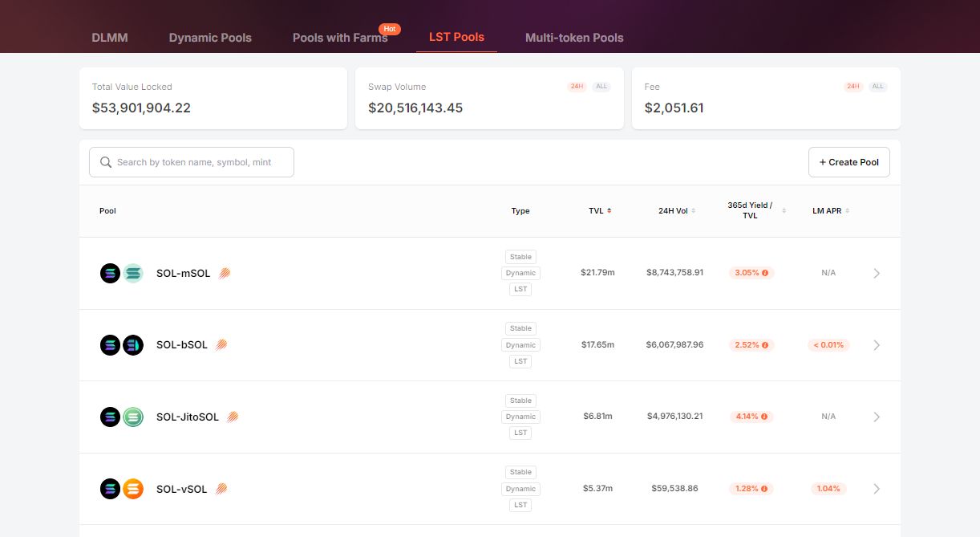Click the Create Pool button
Viewport: 980px width, 537px height.
(x=848, y=162)
